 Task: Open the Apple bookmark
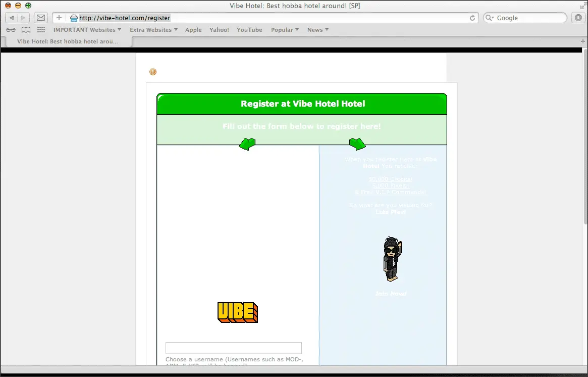193,30
